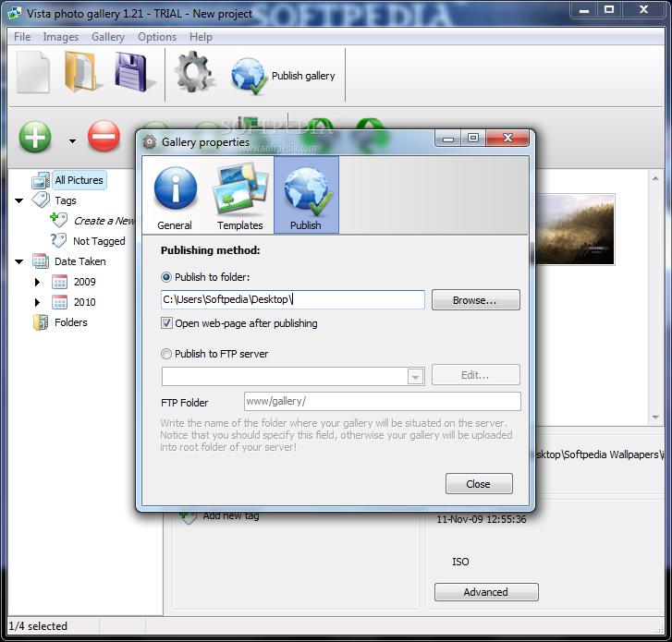Click the Advanced button in main window
The width and height of the screenshot is (672, 642).
pyautogui.click(x=486, y=592)
